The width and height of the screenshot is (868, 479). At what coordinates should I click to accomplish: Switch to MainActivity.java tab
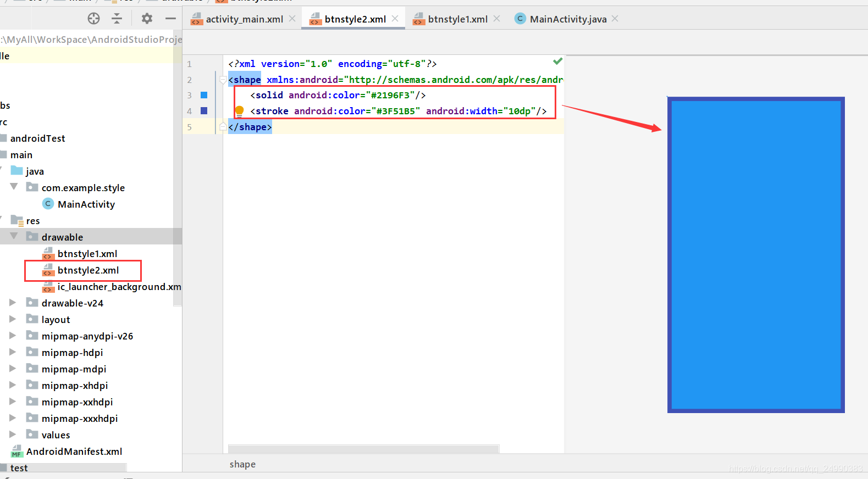568,19
